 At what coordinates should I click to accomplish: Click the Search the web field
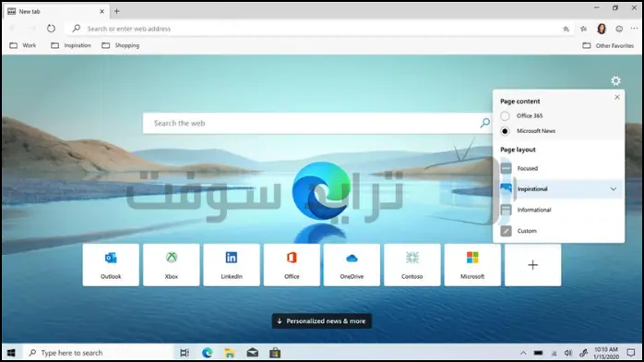coord(317,123)
